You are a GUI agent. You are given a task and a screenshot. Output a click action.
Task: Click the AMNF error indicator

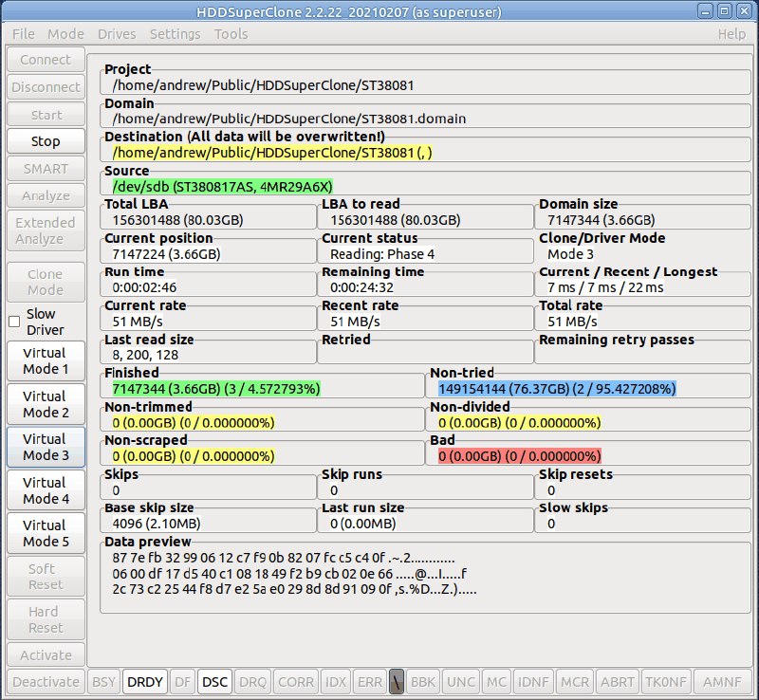tap(722, 682)
